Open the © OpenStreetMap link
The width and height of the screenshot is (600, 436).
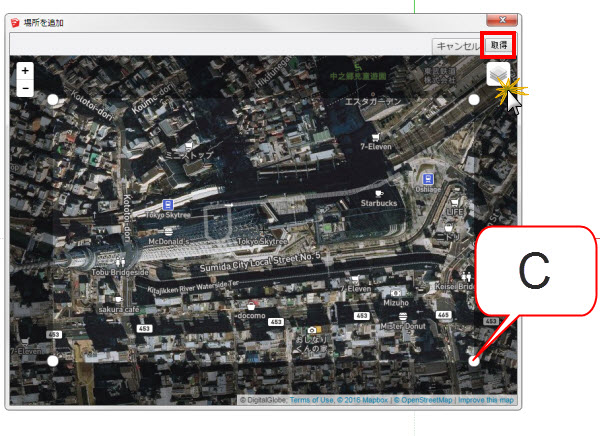tap(423, 400)
